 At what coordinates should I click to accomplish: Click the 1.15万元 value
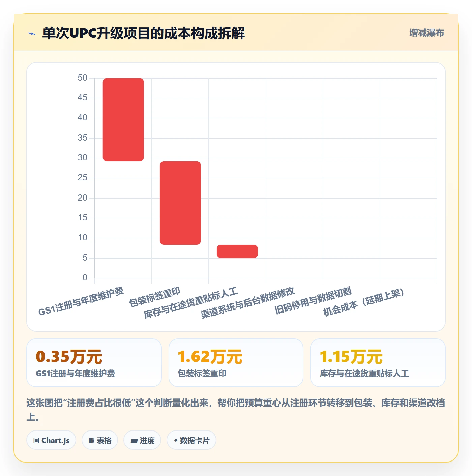351,357
